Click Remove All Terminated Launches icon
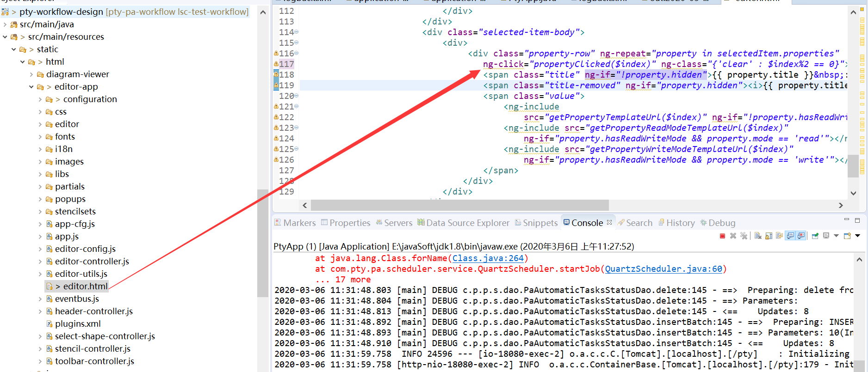868x372 pixels. (744, 236)
